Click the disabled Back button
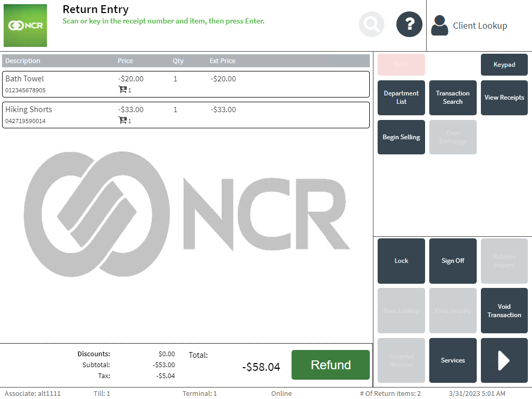 coord(402,65)
